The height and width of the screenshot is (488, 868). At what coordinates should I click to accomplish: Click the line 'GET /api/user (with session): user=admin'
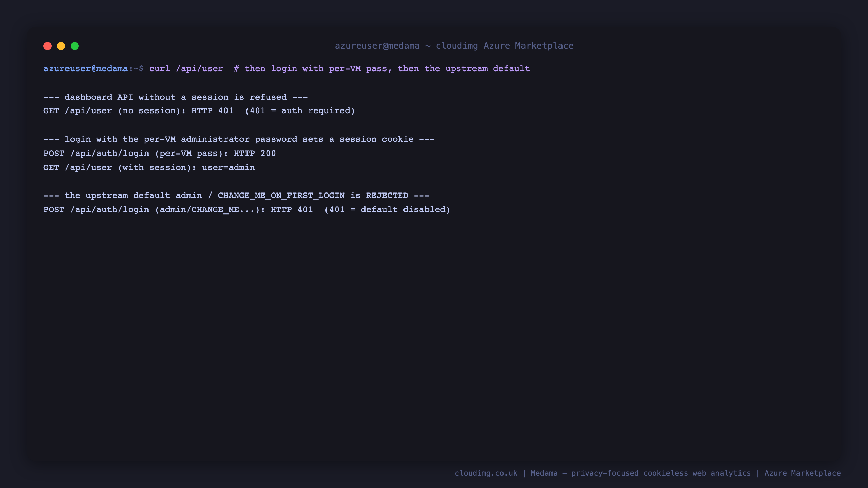149,168
